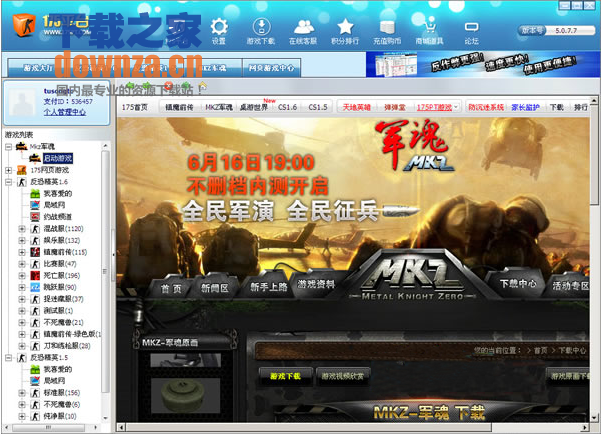Open 家长监护 link

click(x=525, y=107)
